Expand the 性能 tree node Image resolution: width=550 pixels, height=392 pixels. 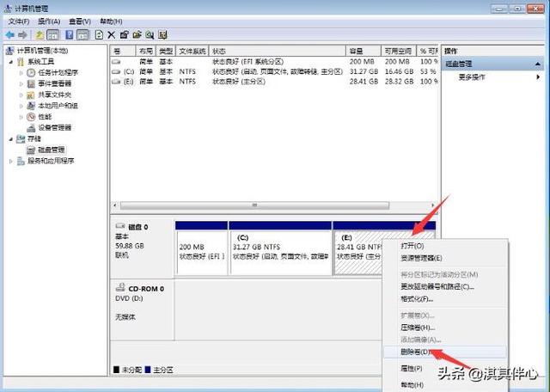(x=21, y=117)
